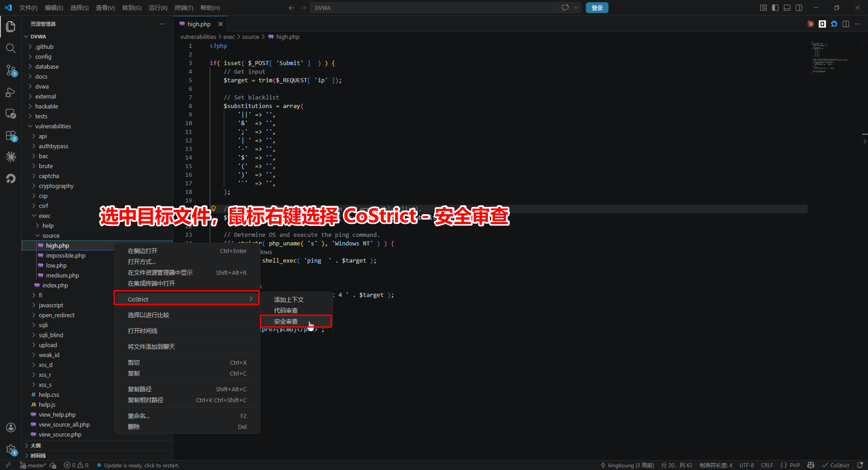Open the Manage gear settings icon
Screen dimensions: 868x470
click(x=11, y=449)
